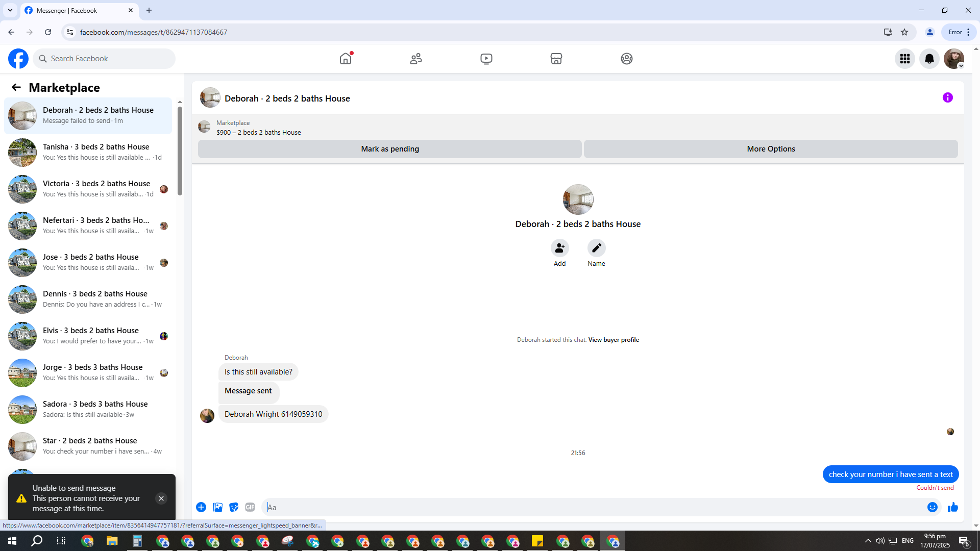The height and width of the screenshot is (551, 980).
Task: Click the Add people icon
Action: pos(560,248)
